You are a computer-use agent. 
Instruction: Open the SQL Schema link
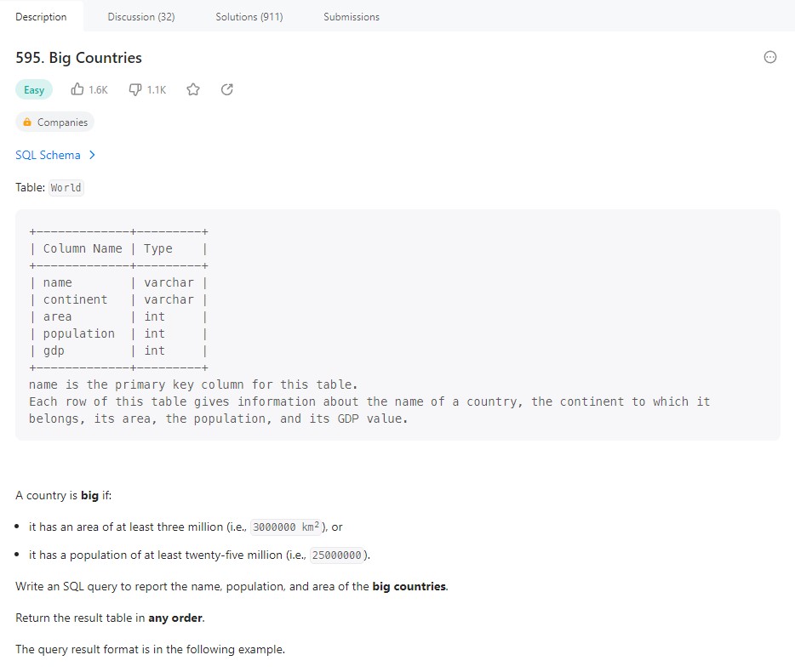[49, 155]
